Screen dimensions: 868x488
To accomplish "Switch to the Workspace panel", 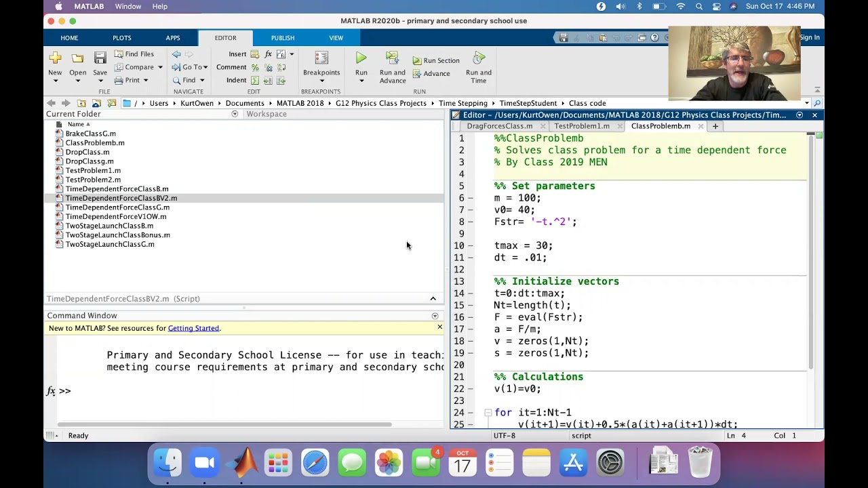I will click(267, 114).
